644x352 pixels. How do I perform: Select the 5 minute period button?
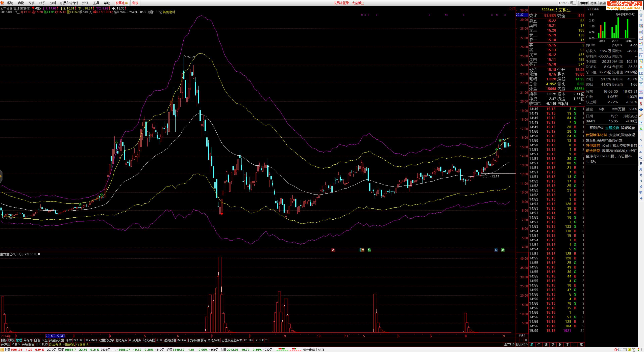coord(641,140)
